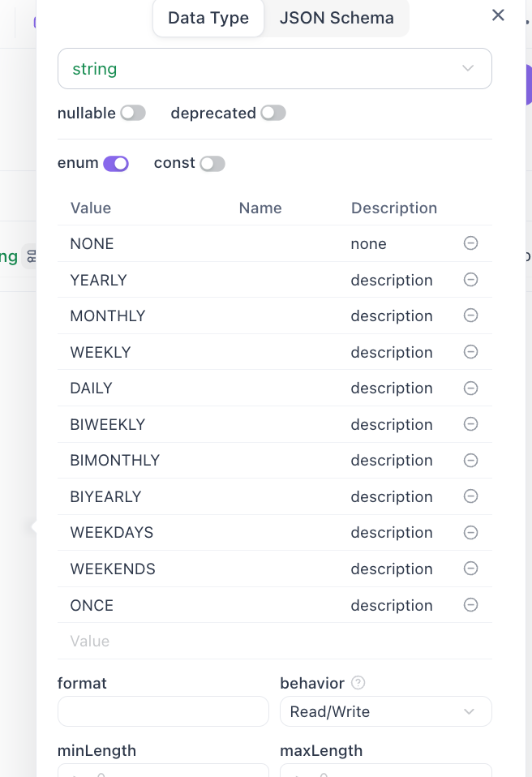Remove the YEARLY enum value

(470, 280)
